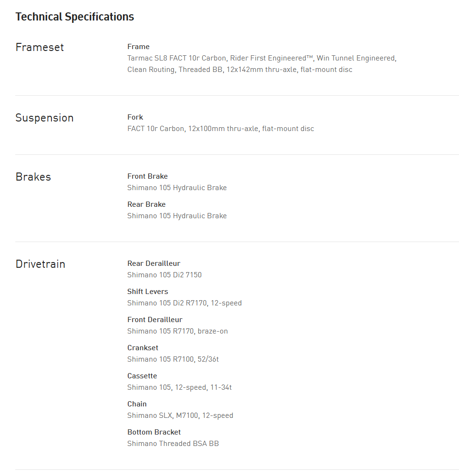459x476 pixels.
Task: Click the FACT 10r Carbon fork description
Action: coord(220,129)
